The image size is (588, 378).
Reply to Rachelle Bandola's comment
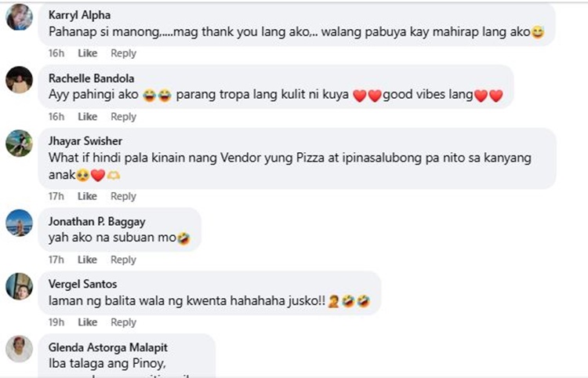(123, 117)
